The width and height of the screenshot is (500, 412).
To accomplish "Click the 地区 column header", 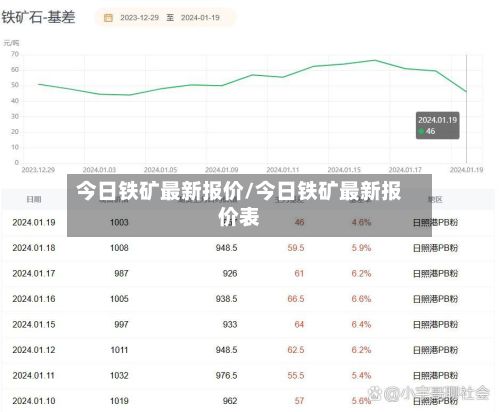I will 435,199.
